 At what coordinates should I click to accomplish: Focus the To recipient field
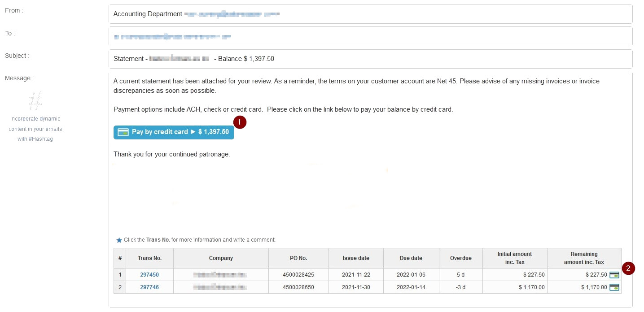(x=370, y=36)
